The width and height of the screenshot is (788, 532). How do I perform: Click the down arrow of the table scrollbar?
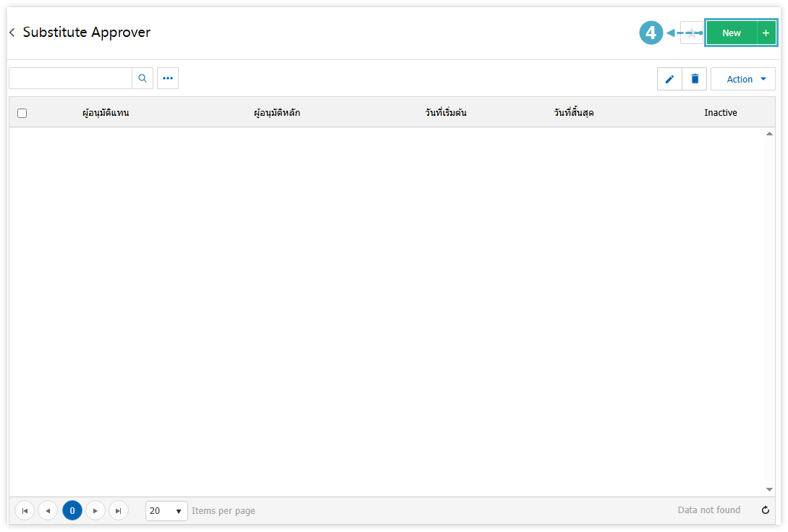(769, 489)
